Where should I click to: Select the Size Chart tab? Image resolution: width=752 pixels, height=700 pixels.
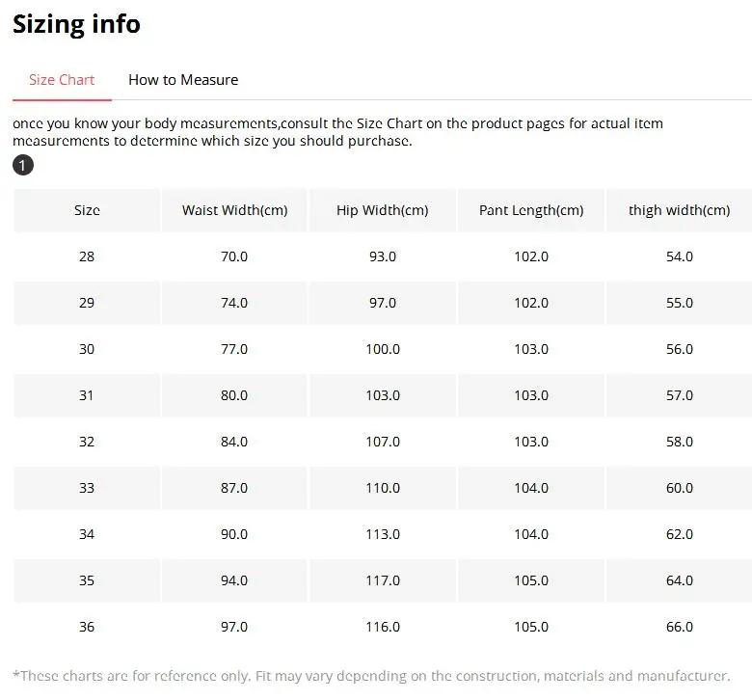point(62,80)
